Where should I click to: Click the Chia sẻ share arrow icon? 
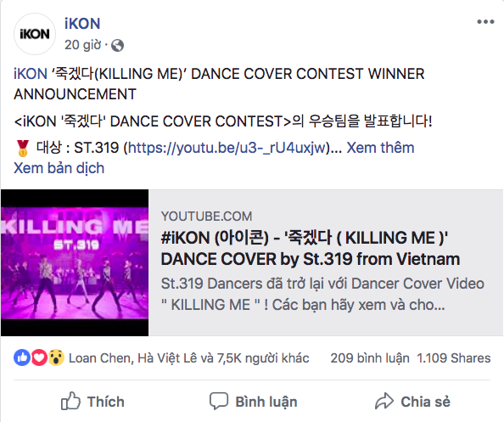[x=384, y=401]
